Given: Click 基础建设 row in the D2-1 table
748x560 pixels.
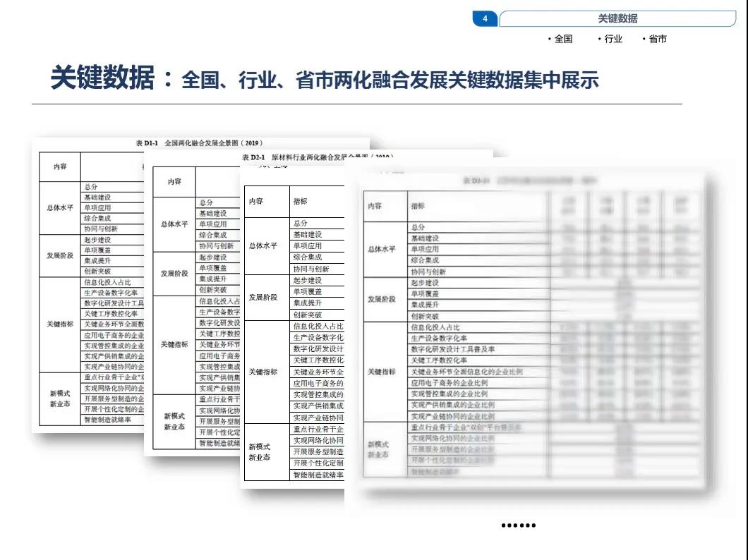Looking at the screenshot, I should [218, 213].
